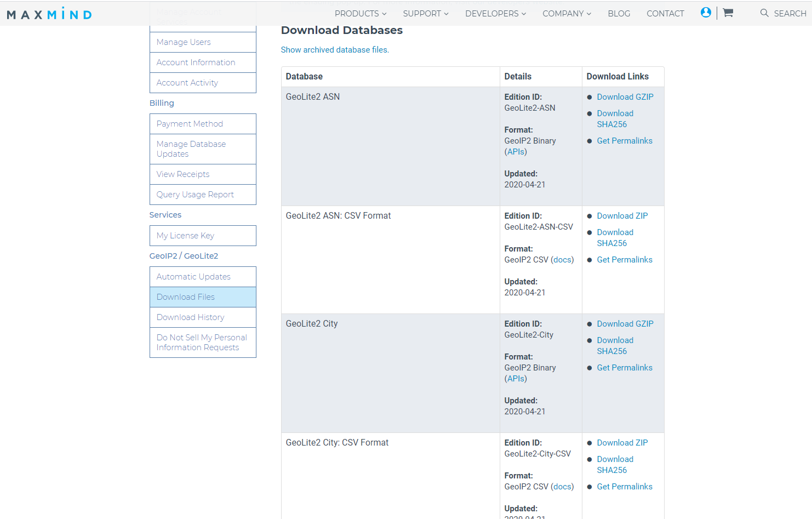
Task: Expand the PRODUCTS dropdown menu
Action: [361, 14]
